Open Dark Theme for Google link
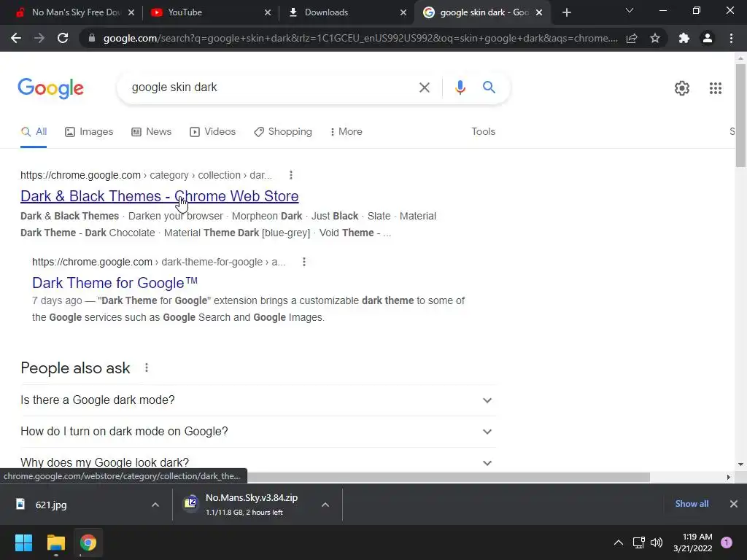 click(115, 283)
